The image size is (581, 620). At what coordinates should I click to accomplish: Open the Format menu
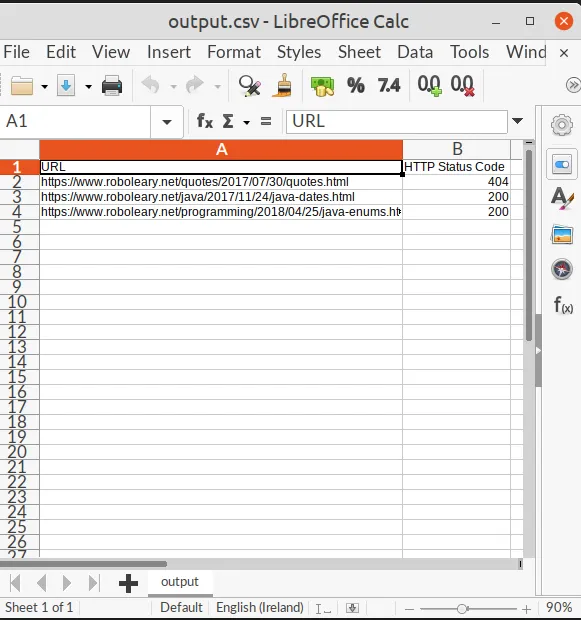[234, 52]
